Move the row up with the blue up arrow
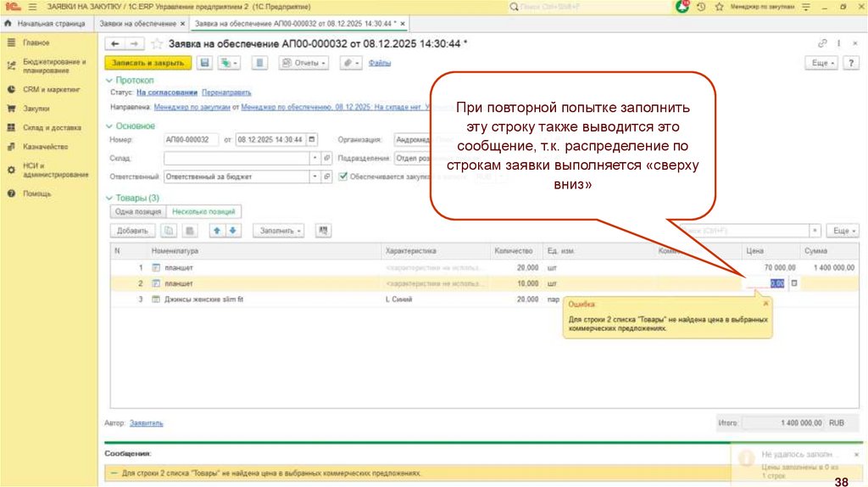 [x=217, y=230]
